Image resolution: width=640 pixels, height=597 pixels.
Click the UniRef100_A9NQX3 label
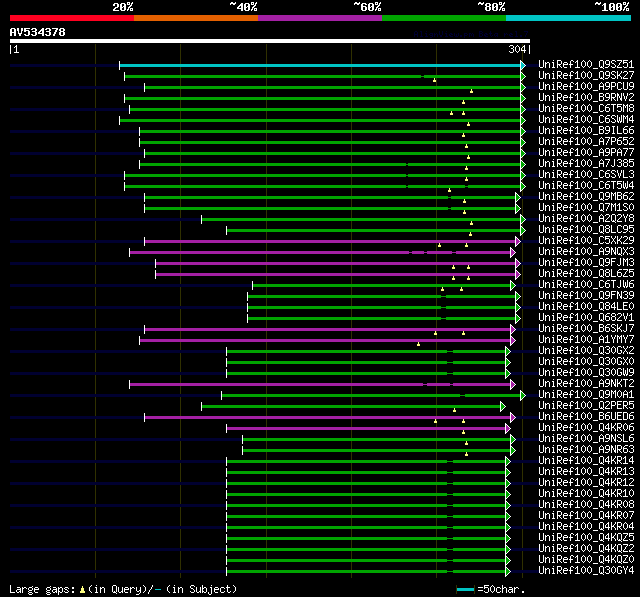coord(586,252)
